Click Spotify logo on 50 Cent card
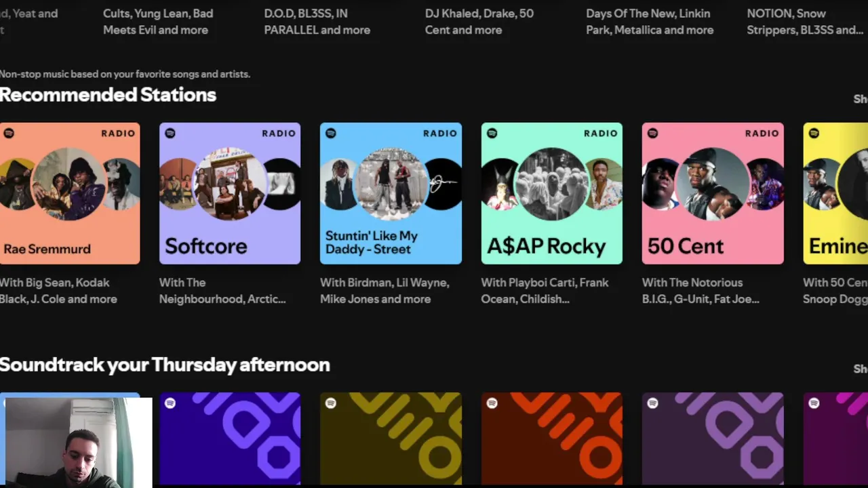This screenshot has width=868, height=488. 653,134
